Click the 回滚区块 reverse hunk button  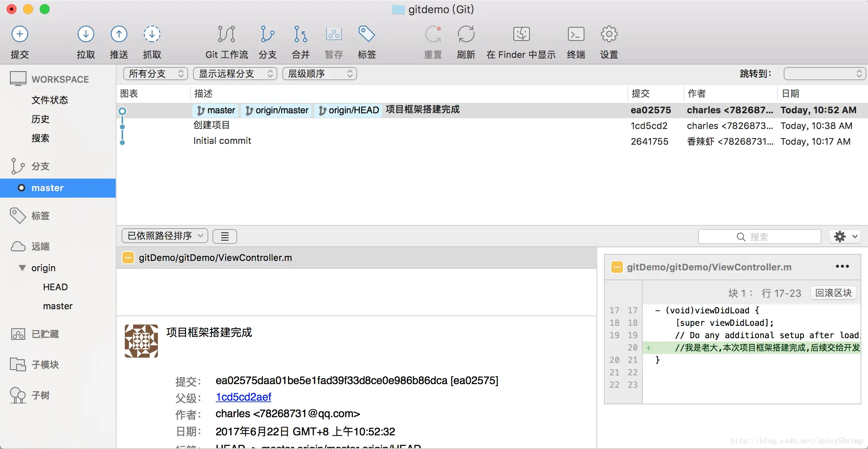point(833,293)
